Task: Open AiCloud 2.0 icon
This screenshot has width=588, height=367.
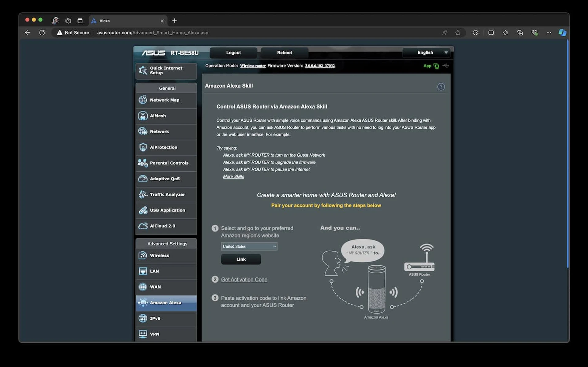Action: pos(143,226)
